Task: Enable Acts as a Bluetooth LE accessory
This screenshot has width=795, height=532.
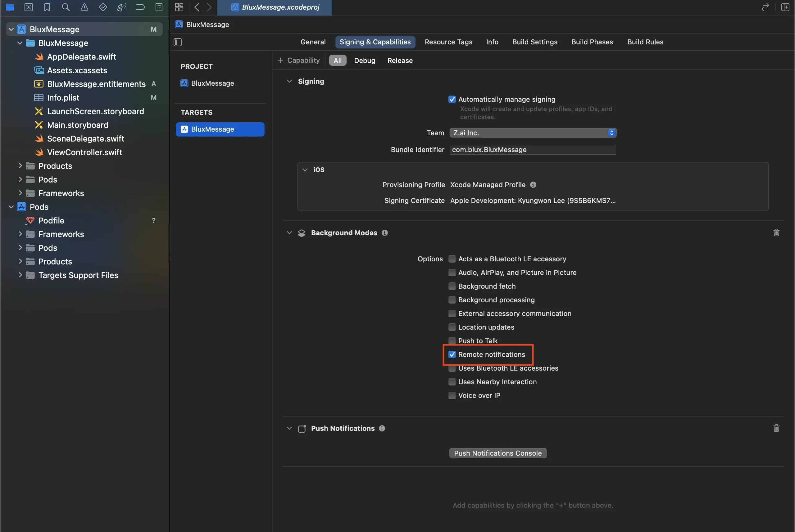Action: pos(452,259)
